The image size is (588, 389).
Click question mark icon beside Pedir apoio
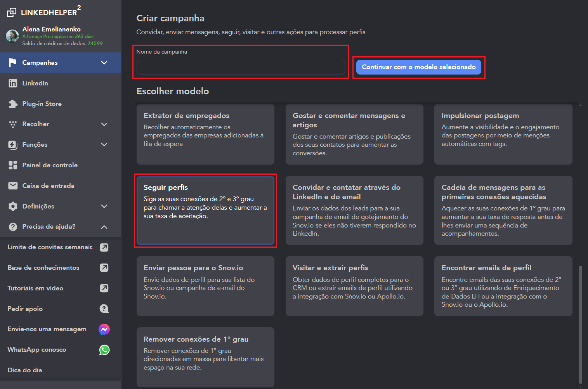point(104,309)
